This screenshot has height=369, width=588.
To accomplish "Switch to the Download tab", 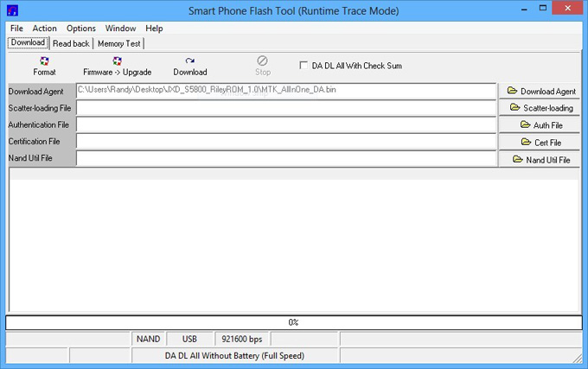I will tap(29, 42).
